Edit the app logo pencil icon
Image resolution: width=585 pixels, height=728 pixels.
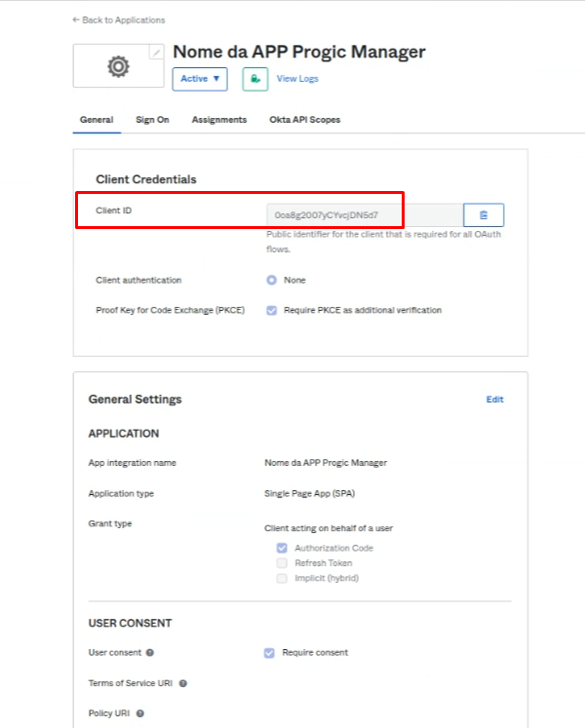156,53
